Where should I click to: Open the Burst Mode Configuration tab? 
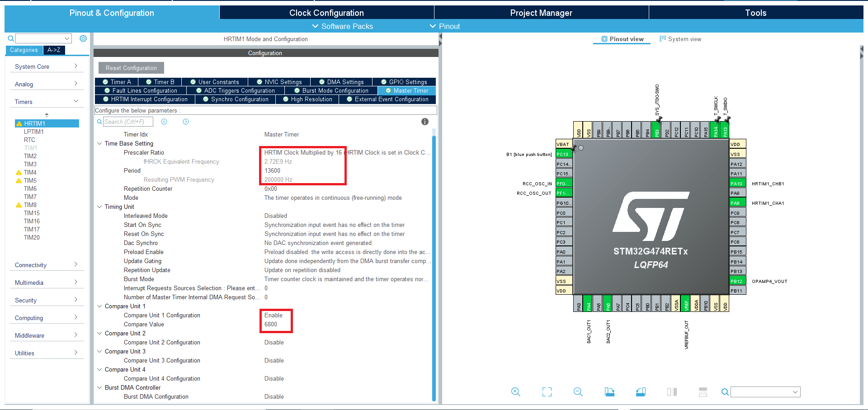coord(331,90)
